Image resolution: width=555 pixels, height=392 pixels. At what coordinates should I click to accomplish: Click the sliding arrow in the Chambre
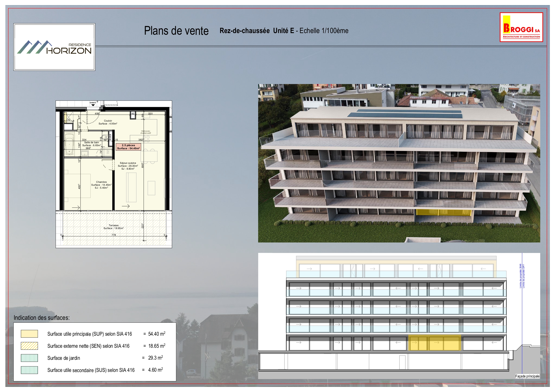[x=76, y=207]
